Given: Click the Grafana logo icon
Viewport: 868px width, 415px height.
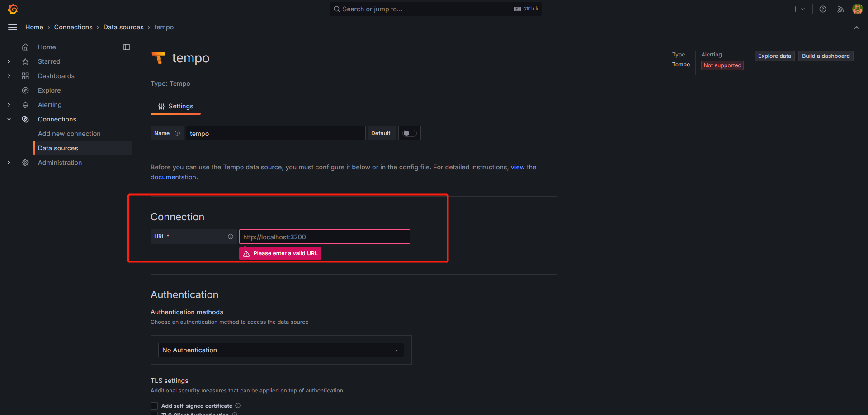Looking at the screenshot, I should click(13, 9).
